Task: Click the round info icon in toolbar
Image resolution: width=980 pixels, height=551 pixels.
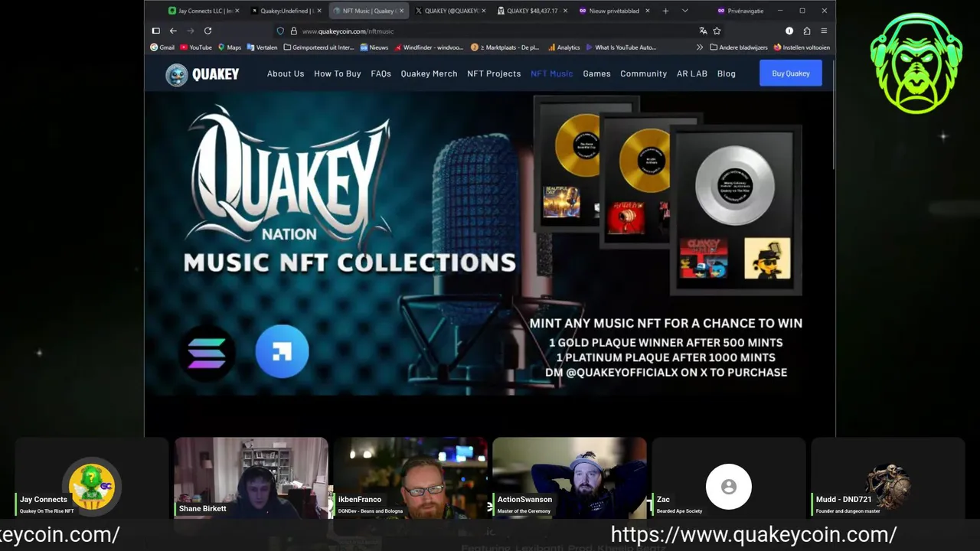Action: tap(789, 31)
